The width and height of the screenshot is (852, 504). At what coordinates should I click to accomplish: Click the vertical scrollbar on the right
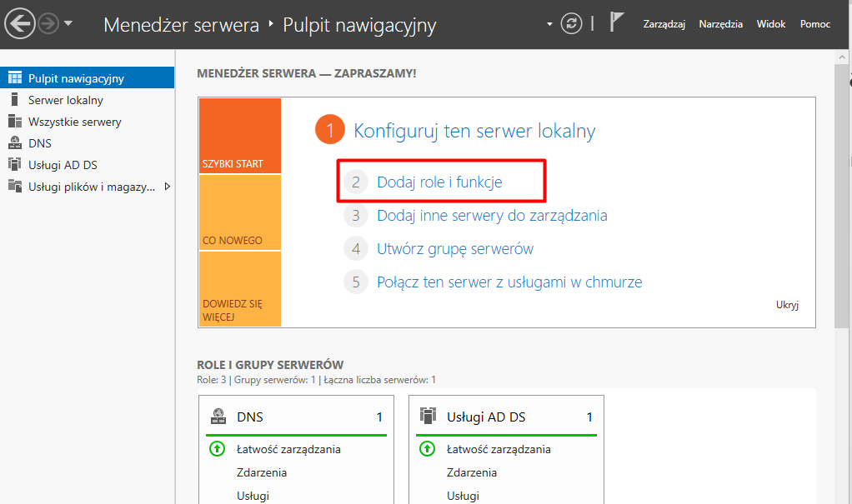(841, 200)
